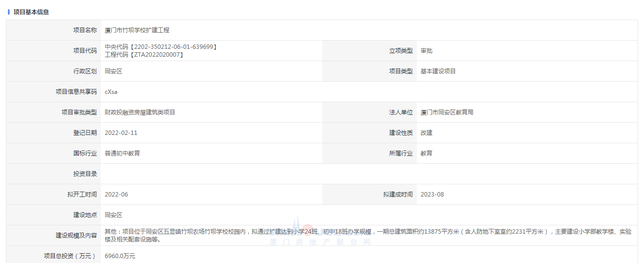Click 同安区 in the 行政区划 row
Screen dimensions: 644x263
click(x=113, y=71)
